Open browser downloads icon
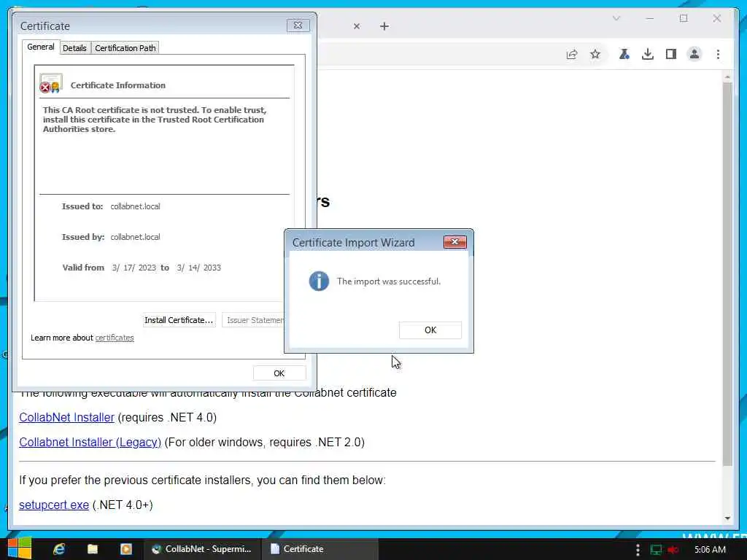The image size is (747, 560). point(648,54)
